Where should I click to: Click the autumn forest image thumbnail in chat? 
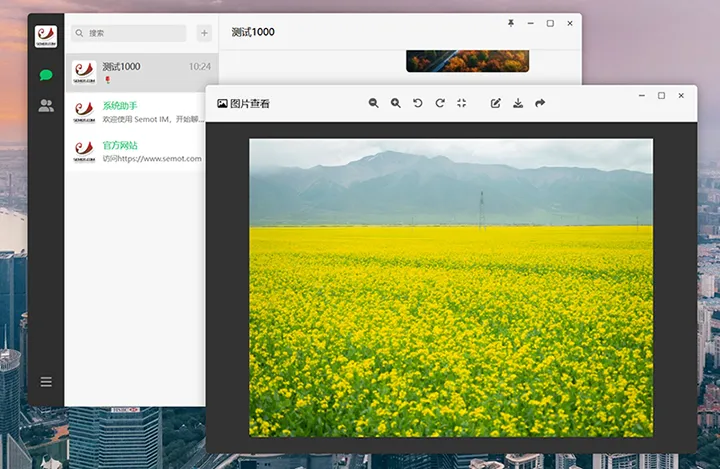[467, 61]
